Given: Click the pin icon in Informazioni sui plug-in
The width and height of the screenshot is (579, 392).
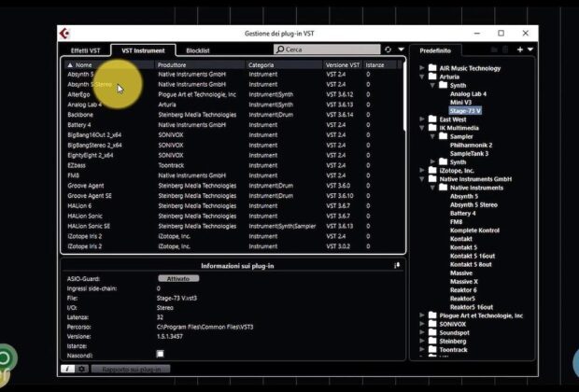Looking at the screenshot, I should [397, 265].
